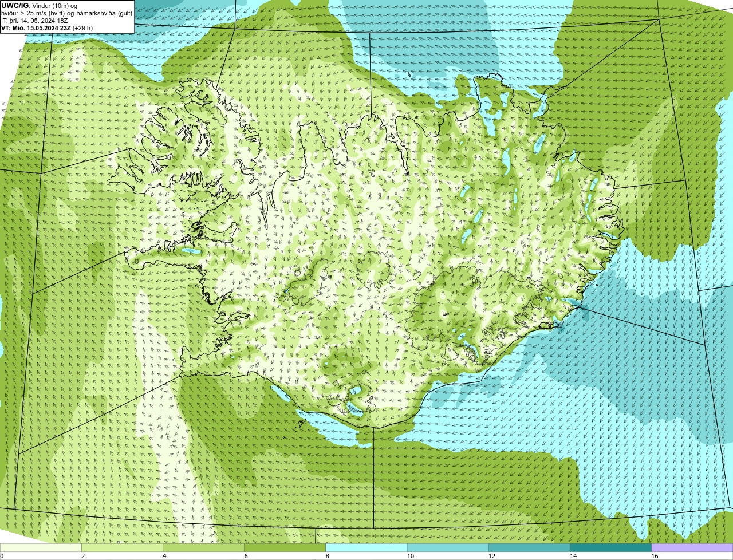Viewport: 733px width, 560px height.
Task: Click the 0–2 m/s pale yellow legend swatch
Action: click(41, 547)
